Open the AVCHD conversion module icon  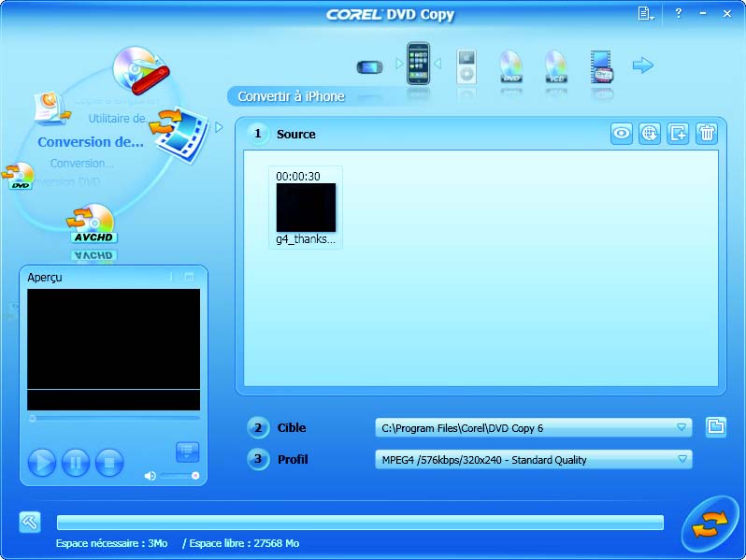(93, 223)
